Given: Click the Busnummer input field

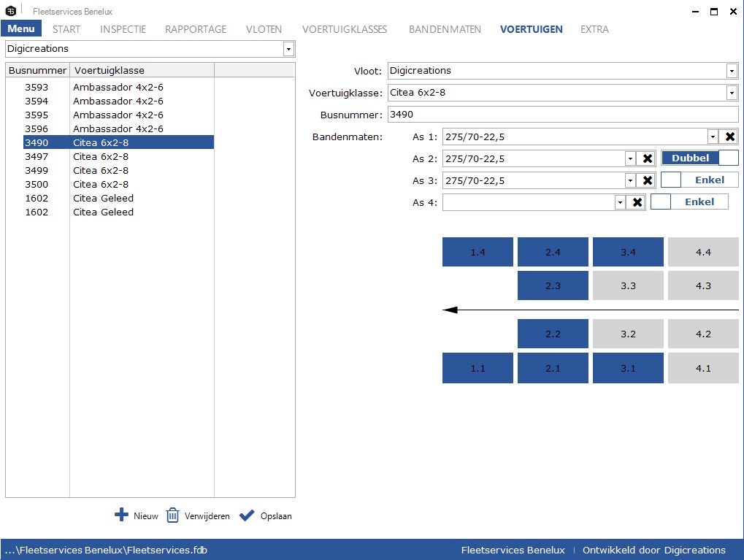Looking at the screenshot, I should click(562, 115).
